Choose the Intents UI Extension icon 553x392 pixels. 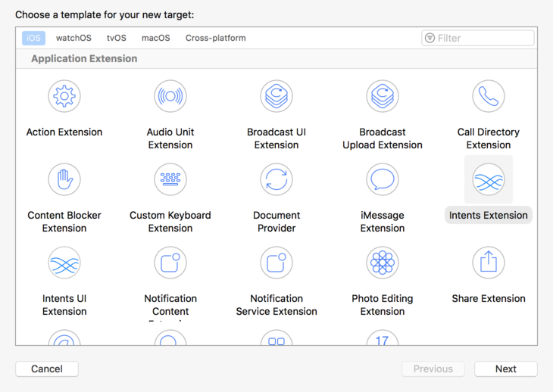point(64,263)
